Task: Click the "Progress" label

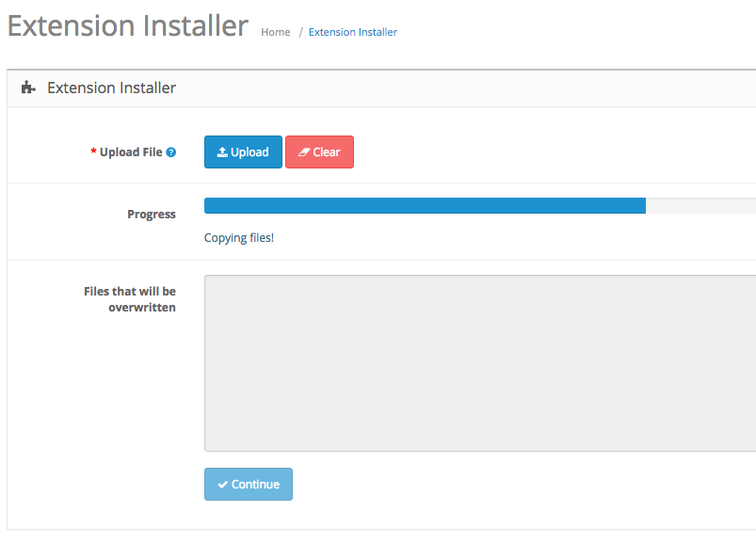Action: coord(152,215)
